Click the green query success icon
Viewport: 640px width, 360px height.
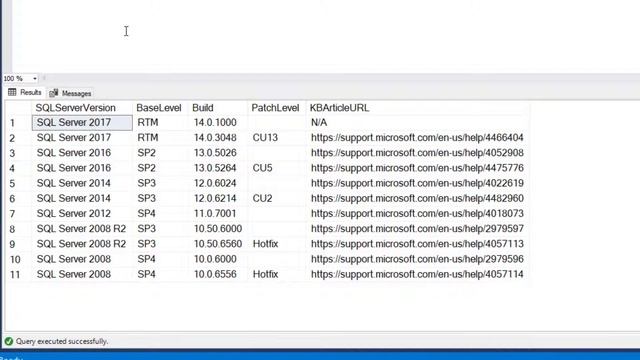pos(9,341)
